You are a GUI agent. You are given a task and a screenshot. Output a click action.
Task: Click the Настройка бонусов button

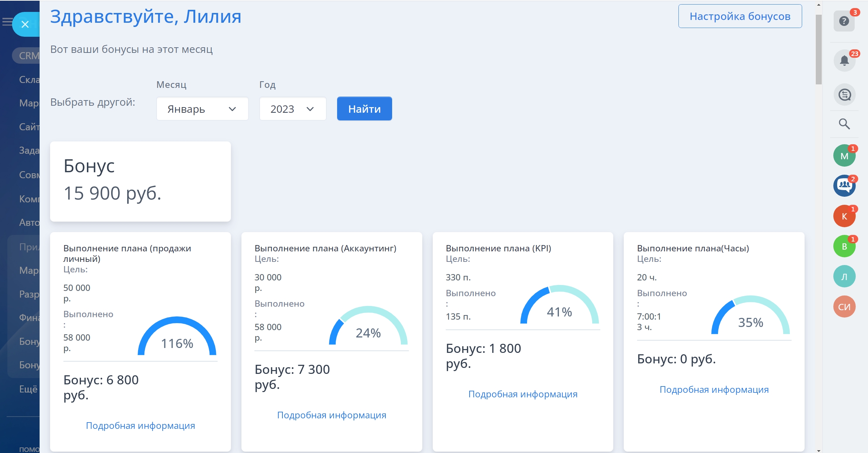click(x=740, y=16)
